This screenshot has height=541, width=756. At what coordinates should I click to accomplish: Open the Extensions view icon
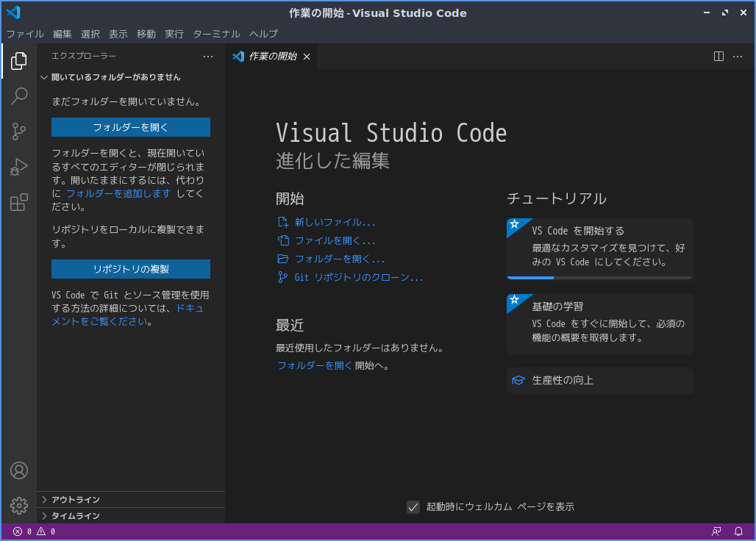tap(19, 202)
